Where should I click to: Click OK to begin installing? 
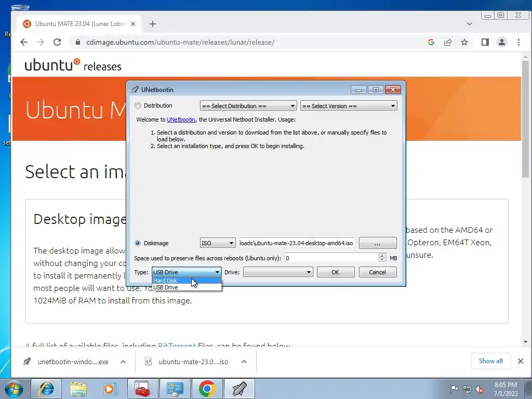tap(336, 272)
